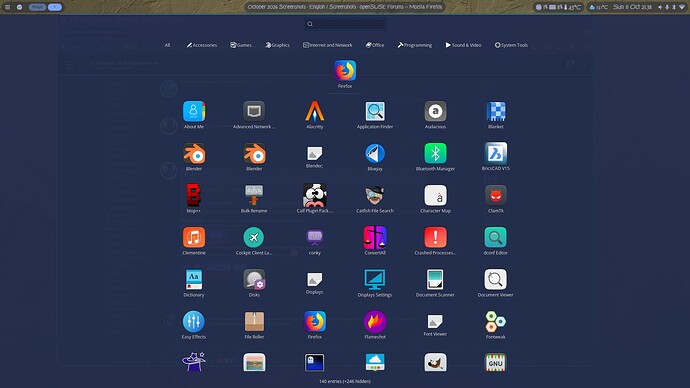This screenshot has height=388, width=690.
Task: Open Bluetooth Manager
Action: [x=435, y=157]
